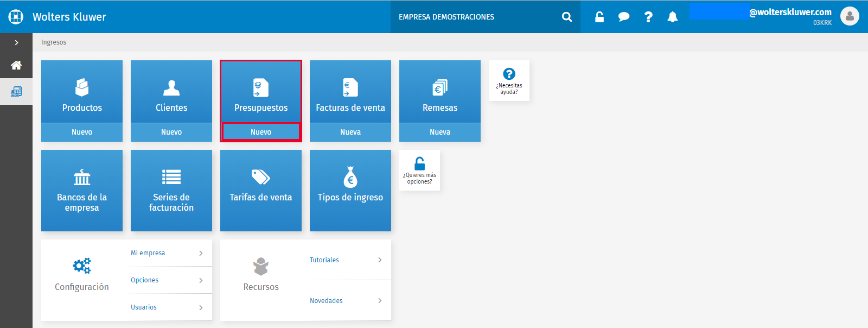Viewport: 868px width, 328px height.
Task: Open the user profile avatar
Action: pyautogui.click(x=850, y=16)
